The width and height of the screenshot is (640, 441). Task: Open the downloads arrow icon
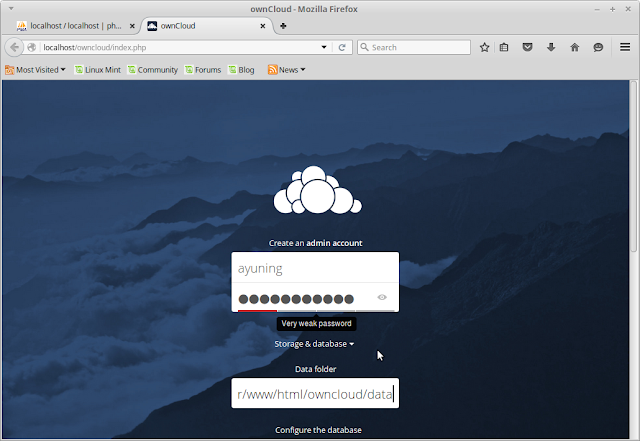pos(551,47)
